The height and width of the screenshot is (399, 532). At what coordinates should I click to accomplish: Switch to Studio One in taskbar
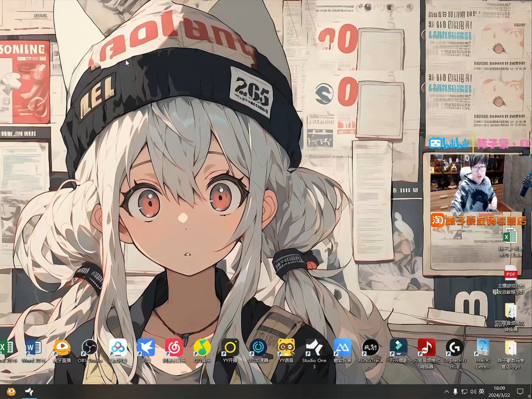[x=30, y=392]
